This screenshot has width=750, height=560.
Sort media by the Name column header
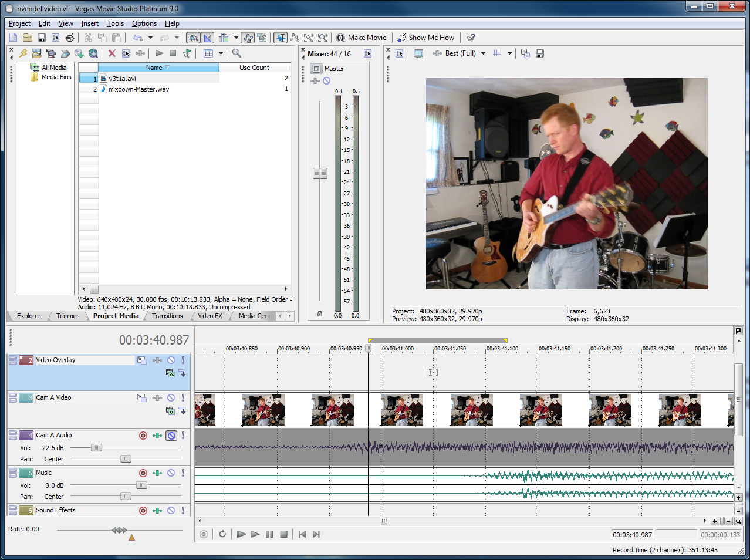click(x=158, y=68)
